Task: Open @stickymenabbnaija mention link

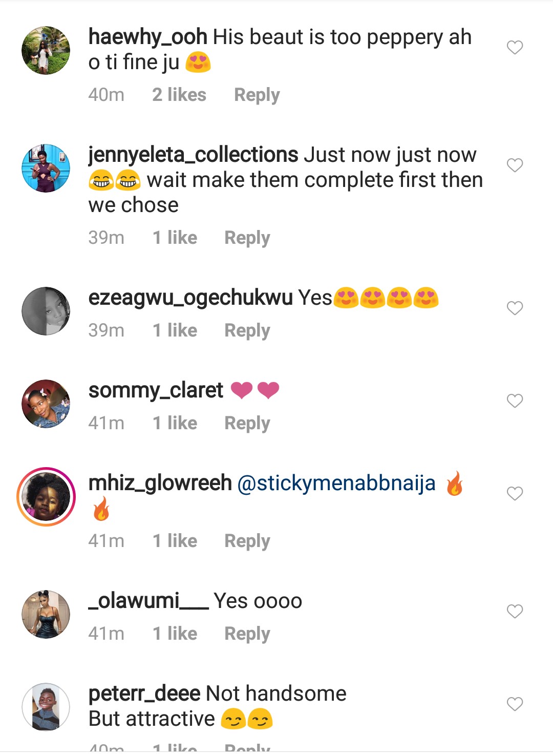Action: [x=336, y=484]
